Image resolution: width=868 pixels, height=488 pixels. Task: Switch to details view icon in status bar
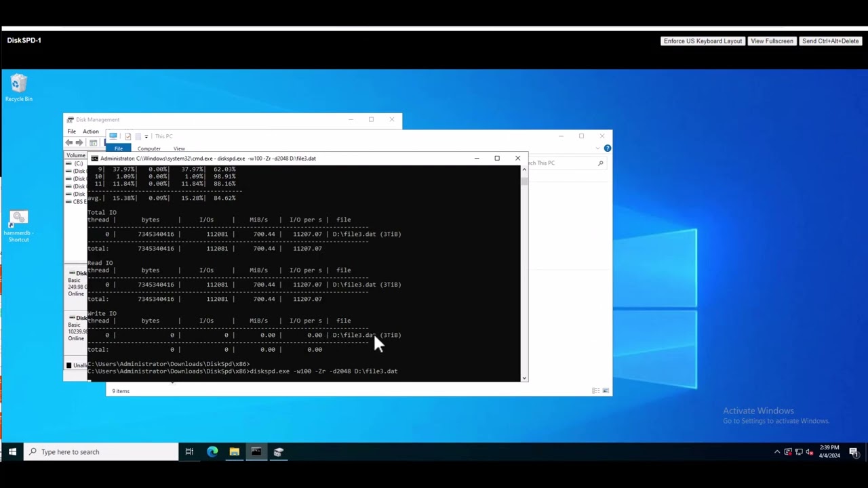(x=595, y=391)
